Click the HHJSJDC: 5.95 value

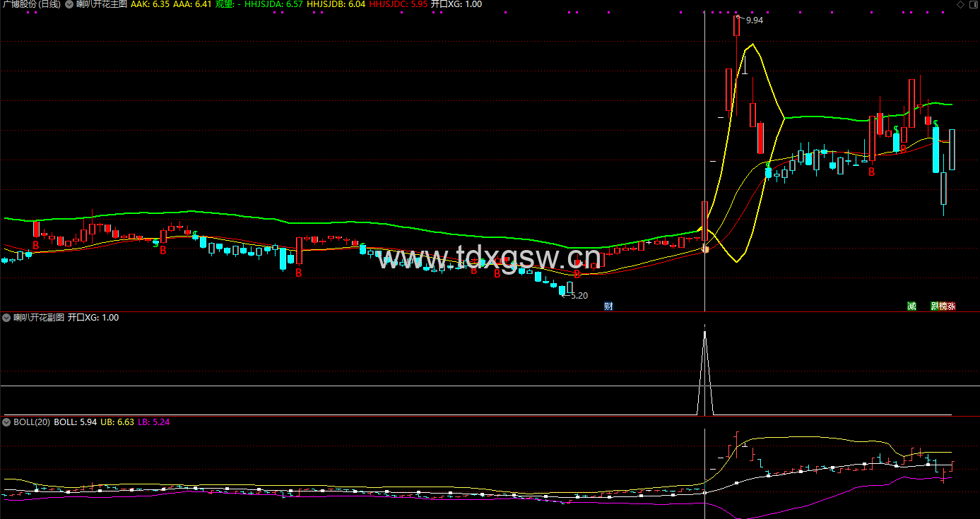(x=399, y=4)
